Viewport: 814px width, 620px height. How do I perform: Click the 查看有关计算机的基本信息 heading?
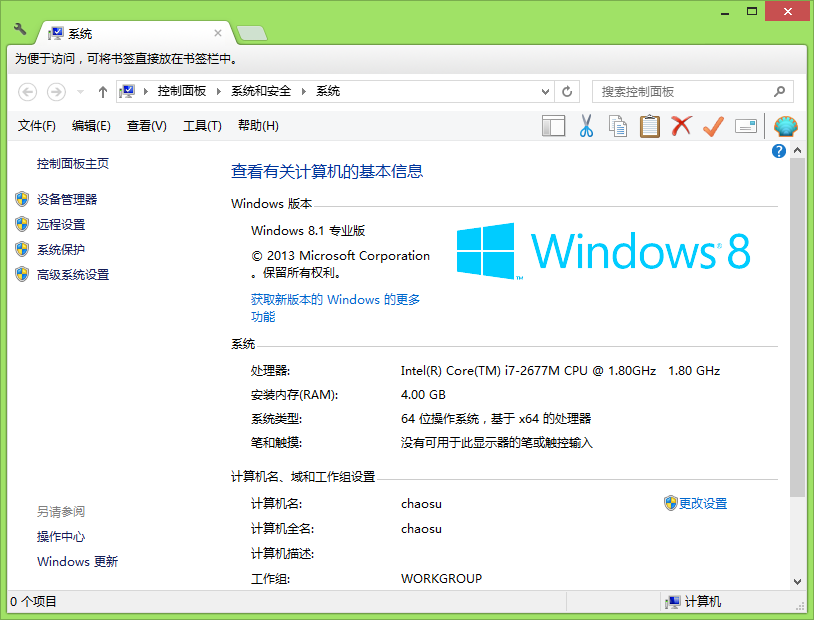click(327, 171)
